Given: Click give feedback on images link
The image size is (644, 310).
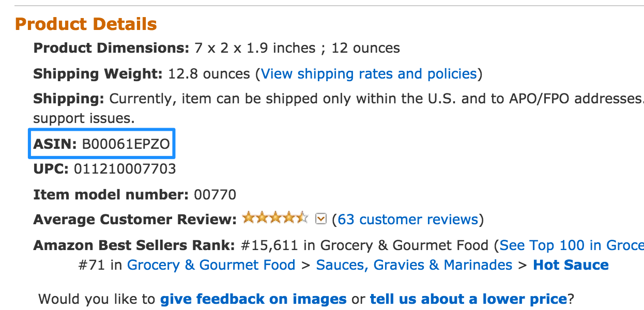Looking at the screenshot, I should tap(253, 299).
